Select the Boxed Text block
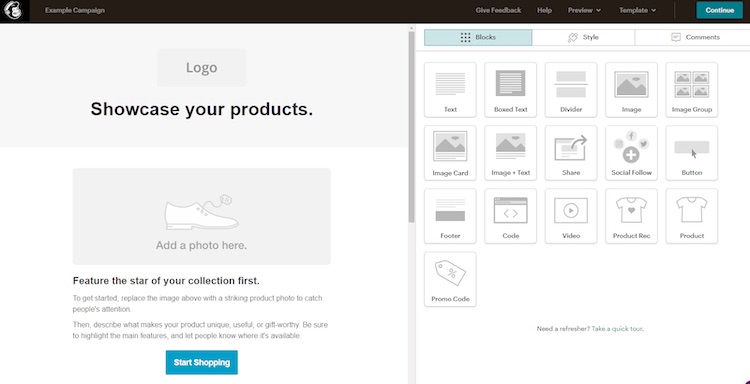This screenshot has height=384, width=750. (510, 89)
